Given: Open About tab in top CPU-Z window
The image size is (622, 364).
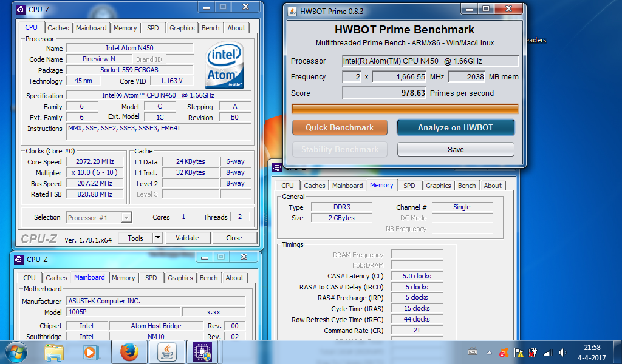Looking at the screenshot, I should click(x=236, y=28).
